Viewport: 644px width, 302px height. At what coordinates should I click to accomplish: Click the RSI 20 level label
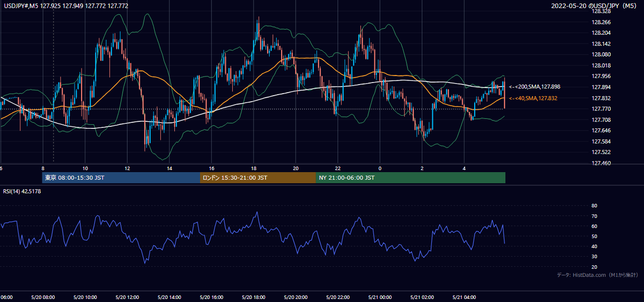[x=594, y=267]
